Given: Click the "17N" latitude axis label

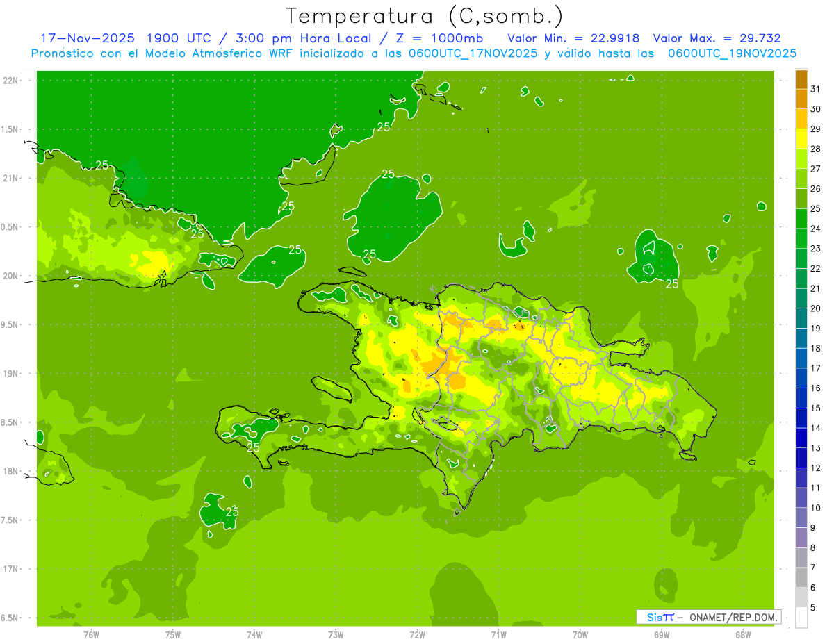Looking at the screenshot, I should (12, 569).
